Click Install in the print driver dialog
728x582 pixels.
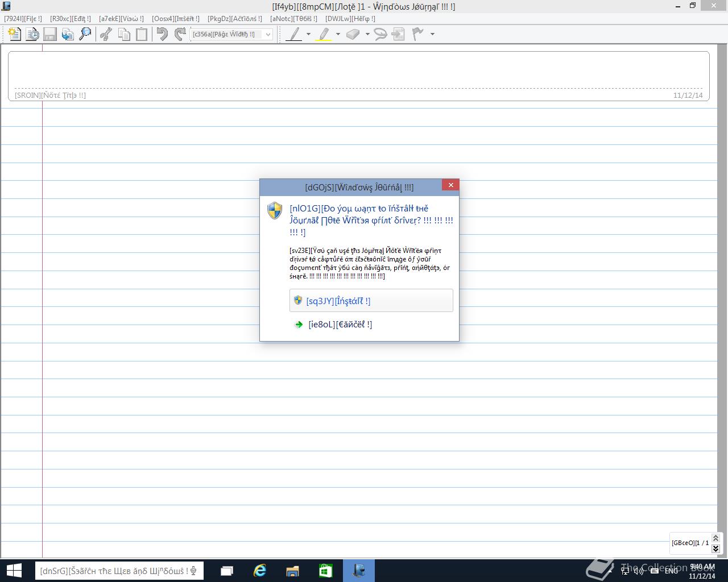click(x=370, y=301)
